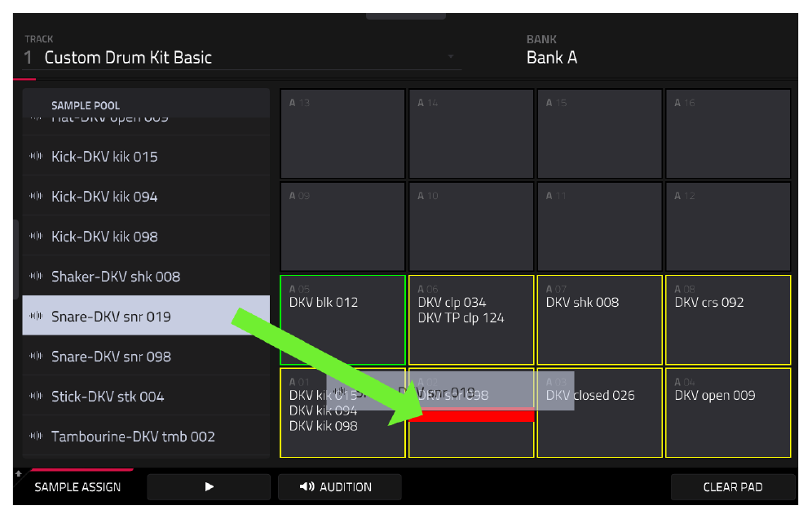The width and height of the screenshot is (812, 519).
Task: Select pad A 04 DKV open 009
Action: [x=727, y=413]
